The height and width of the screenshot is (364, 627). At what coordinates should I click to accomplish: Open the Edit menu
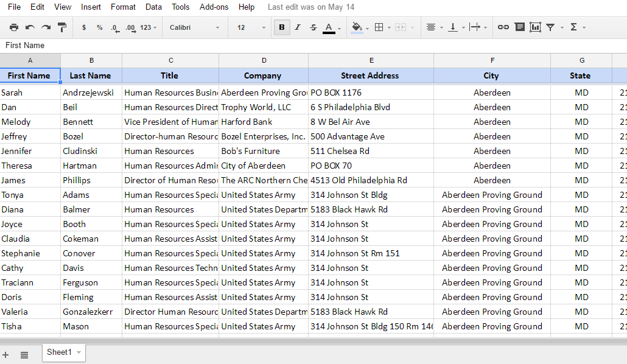[x=38, y=7]
